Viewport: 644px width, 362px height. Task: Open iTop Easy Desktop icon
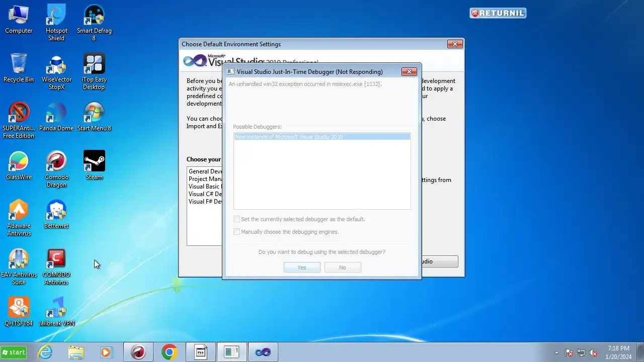[x=94, y=72]
